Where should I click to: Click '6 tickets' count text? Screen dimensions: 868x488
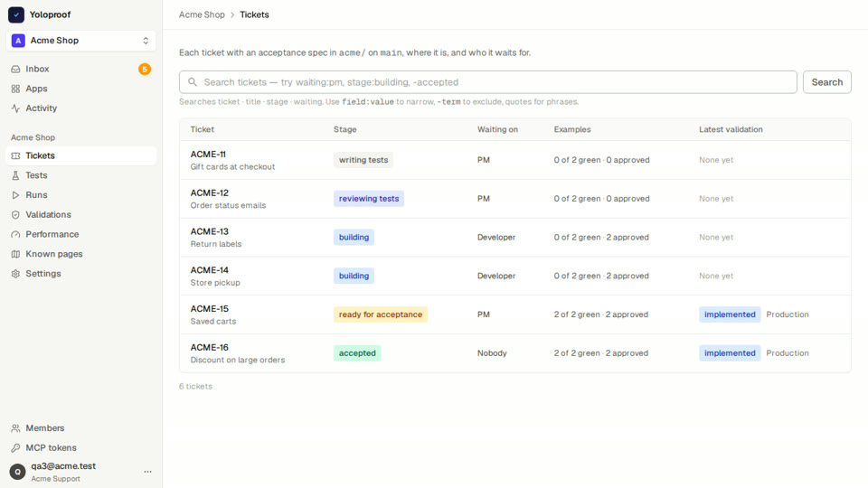click(195, 387)
